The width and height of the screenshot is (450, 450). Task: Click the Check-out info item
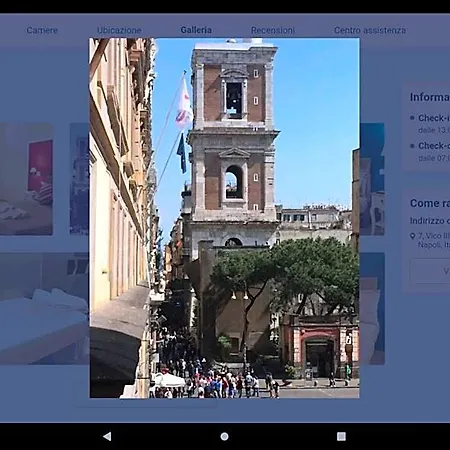pyautogui.click(x=430, y=151)
